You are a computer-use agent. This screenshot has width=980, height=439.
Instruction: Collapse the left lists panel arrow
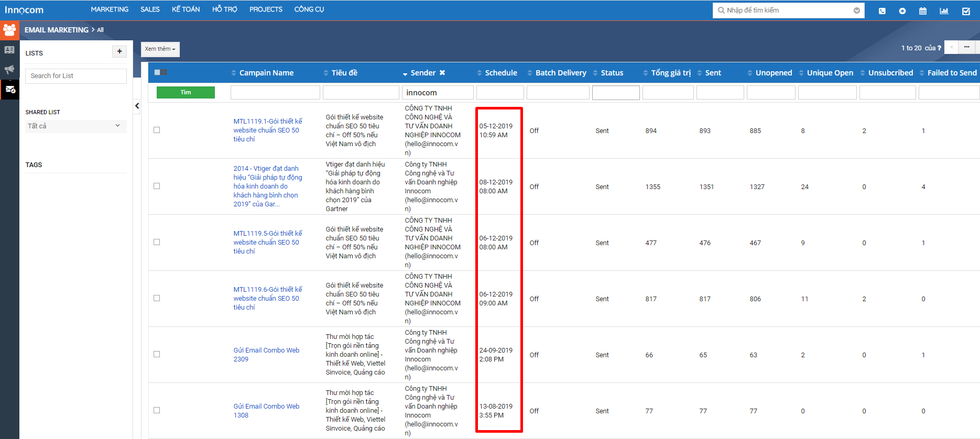[137, 106]
